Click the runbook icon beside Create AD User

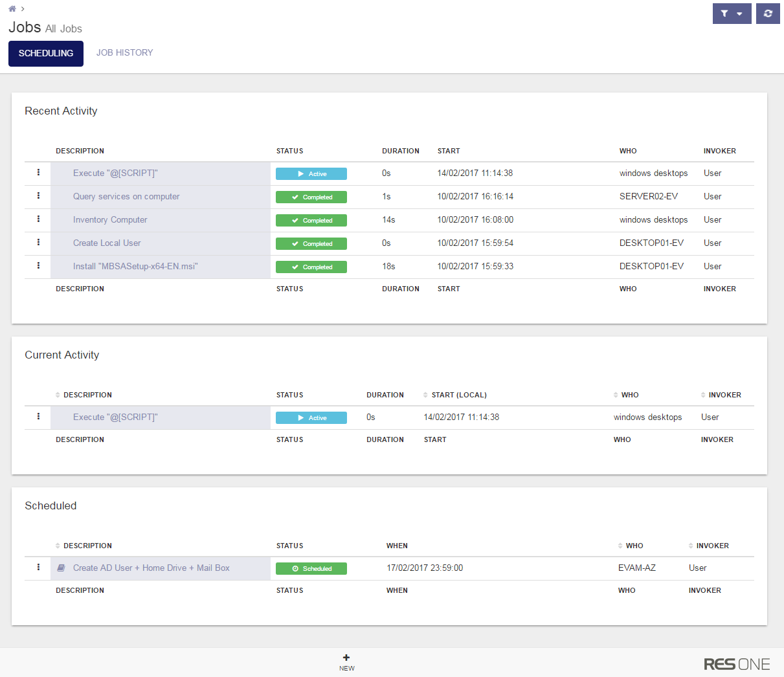(x=61, y=568)
